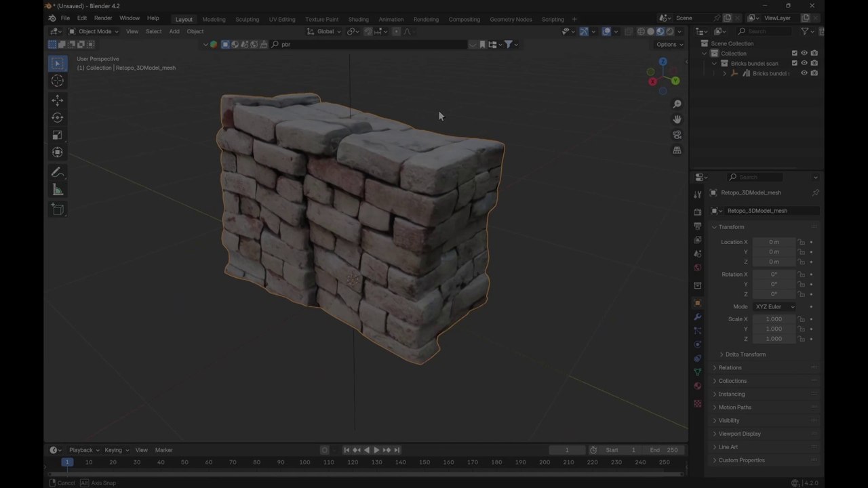Open the Scene properties tab
The height and width of the screenshot is (488, 868).
coord(697,253)
